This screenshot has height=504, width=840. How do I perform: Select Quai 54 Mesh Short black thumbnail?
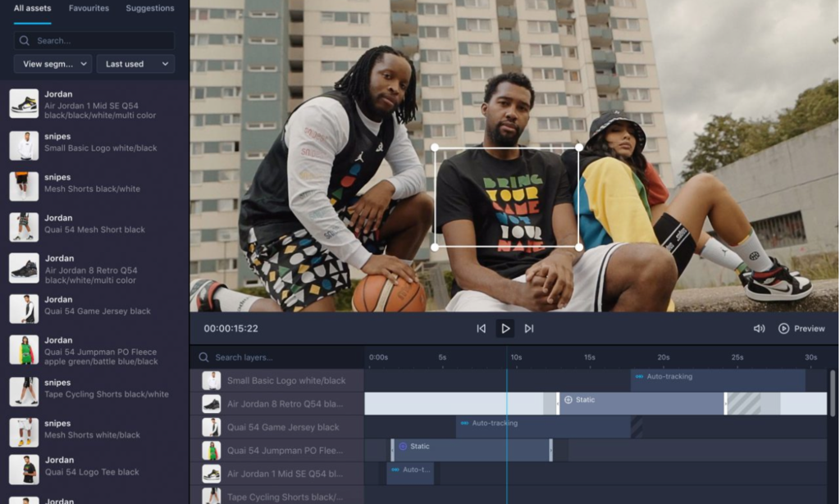click(x=24, y=227)
